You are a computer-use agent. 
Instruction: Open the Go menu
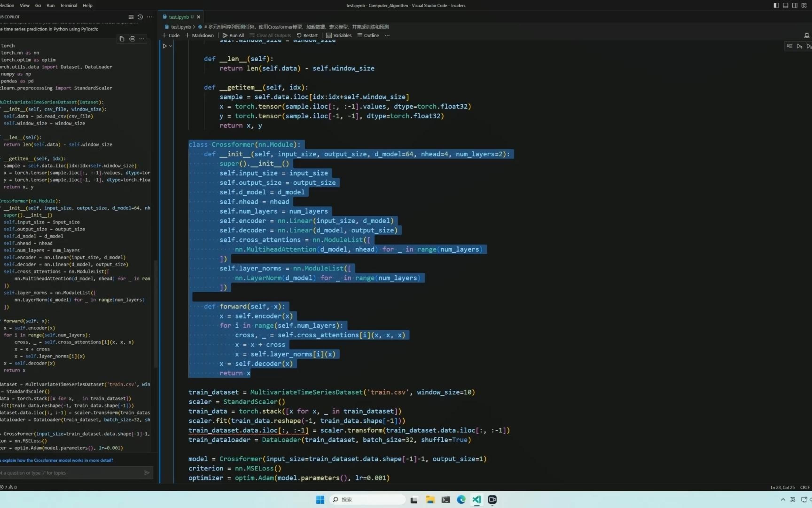pos(38,5)
